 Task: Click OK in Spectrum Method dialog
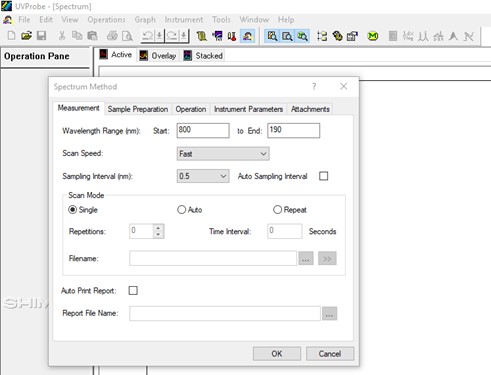pyautogui.click(x=277, y=354)
